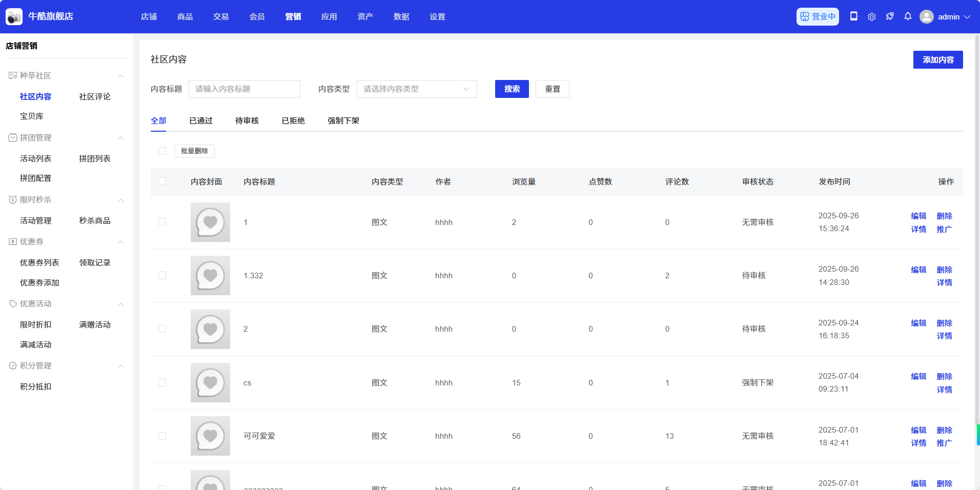Screen dimensions: 980x490
Task: Click the 种草社区 sidebar section icon
Action: (13, 76)
